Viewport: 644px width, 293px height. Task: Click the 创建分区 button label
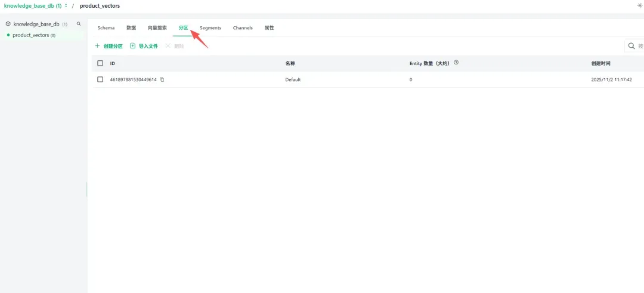[x=113, y=47]
